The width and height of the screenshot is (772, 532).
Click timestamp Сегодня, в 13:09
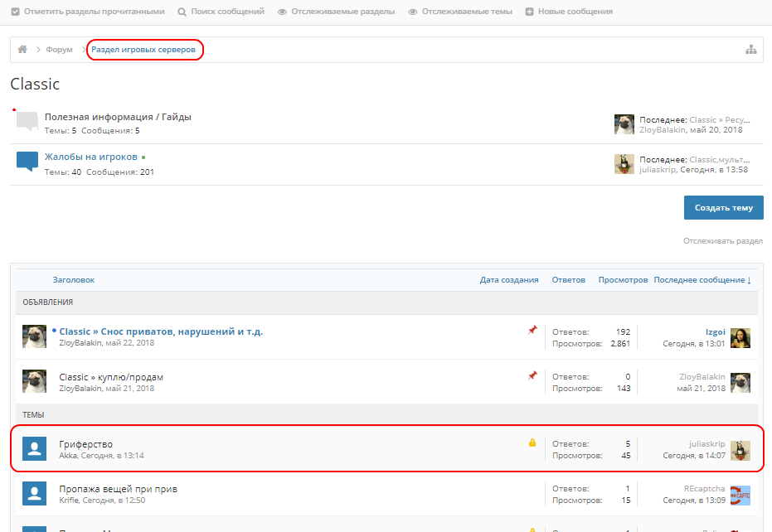pyautogui.click(x=694, y=501)
